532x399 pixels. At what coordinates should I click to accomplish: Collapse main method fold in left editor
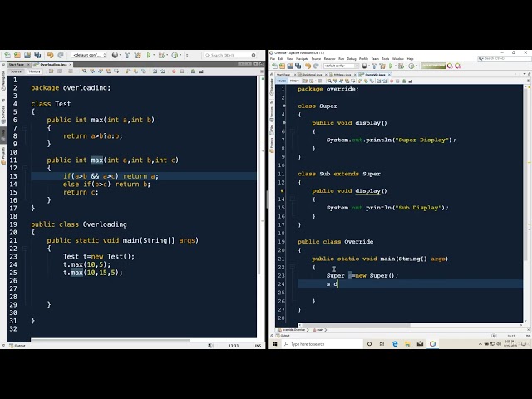25,249
